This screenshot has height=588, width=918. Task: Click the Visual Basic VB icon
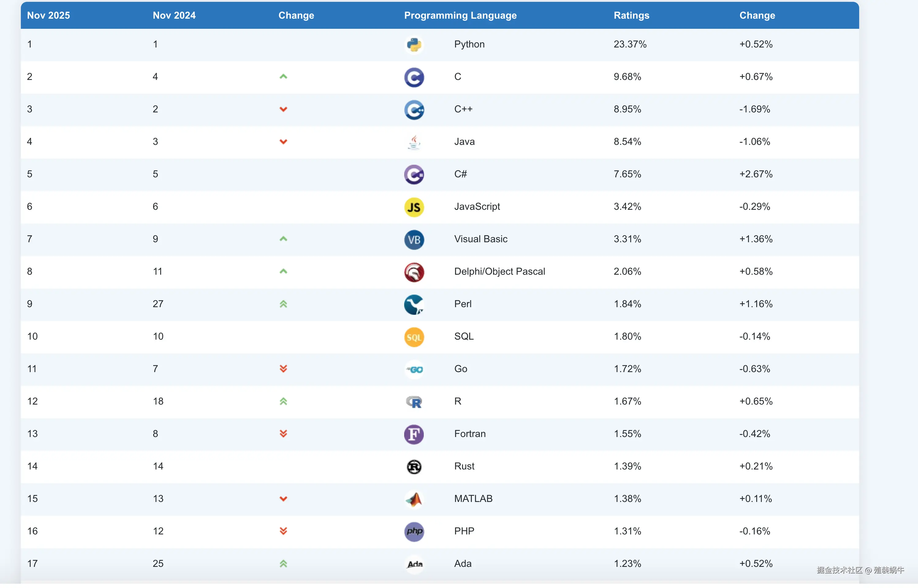coord(414,240)
